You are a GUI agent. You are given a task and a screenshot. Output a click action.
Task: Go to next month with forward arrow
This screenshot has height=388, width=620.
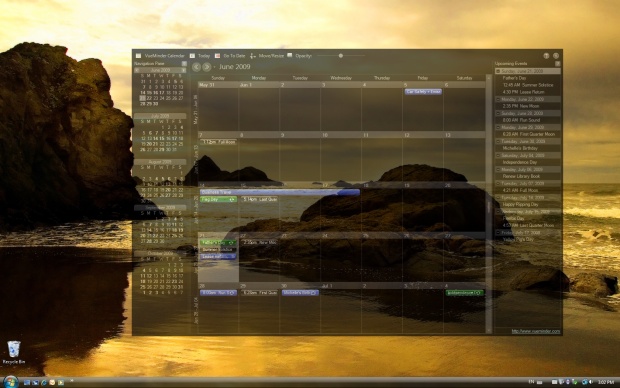pos(206,67)
